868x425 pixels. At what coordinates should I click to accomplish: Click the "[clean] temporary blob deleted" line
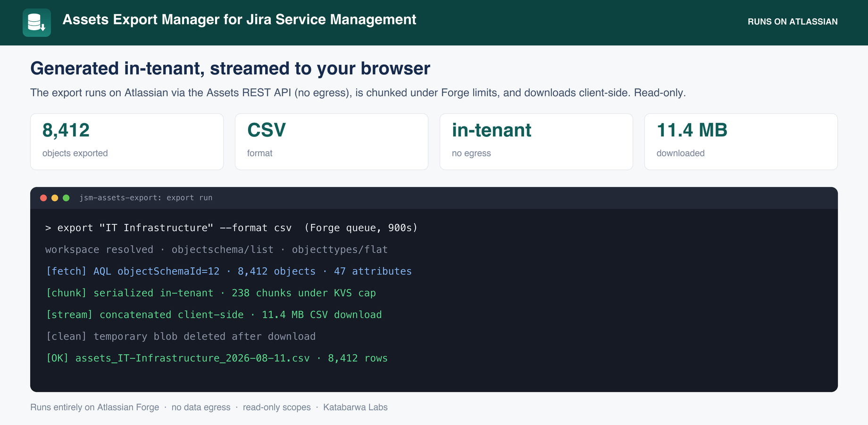[x=181, y=336]
